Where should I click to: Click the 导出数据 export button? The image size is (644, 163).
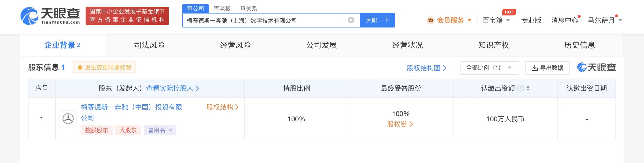click(547, 68)
